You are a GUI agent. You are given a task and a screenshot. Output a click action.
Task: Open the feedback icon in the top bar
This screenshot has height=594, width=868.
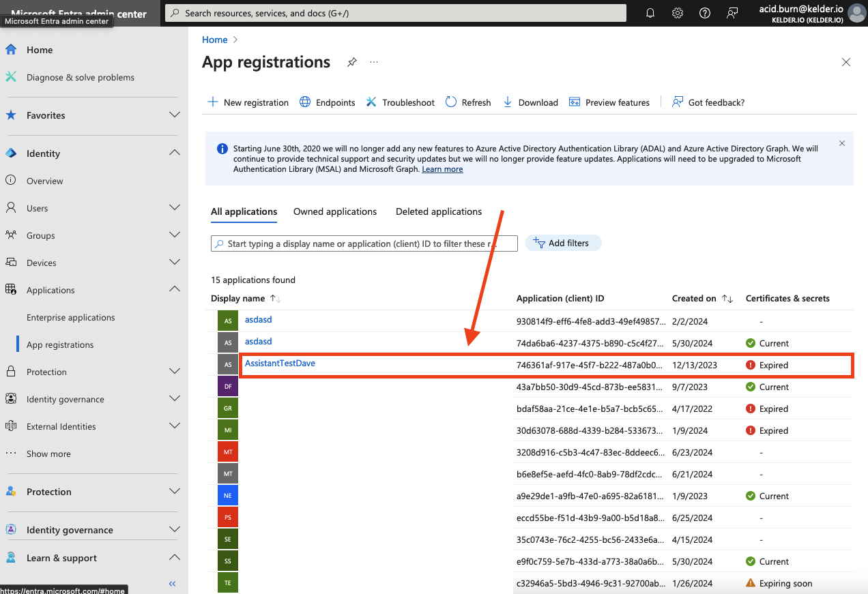tap(732, 13)
